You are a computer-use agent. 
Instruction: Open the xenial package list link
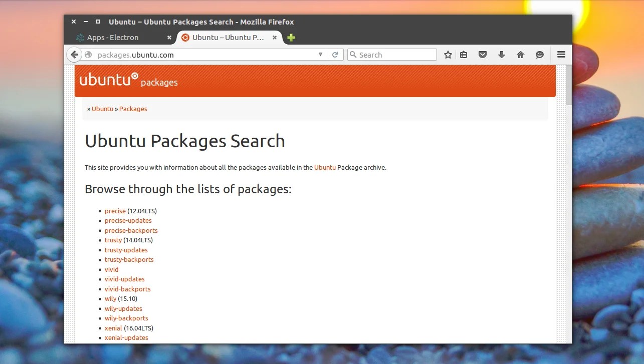point(113,328)
